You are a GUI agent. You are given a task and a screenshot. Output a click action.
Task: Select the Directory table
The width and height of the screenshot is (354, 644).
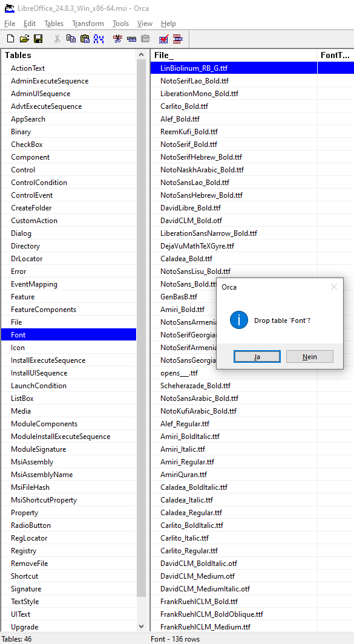pyautogui.click(x=68, y=246)
